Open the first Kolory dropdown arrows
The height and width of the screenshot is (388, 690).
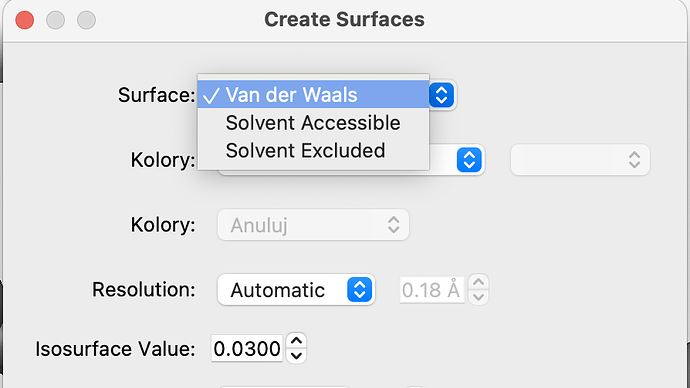tap(469, 160)
